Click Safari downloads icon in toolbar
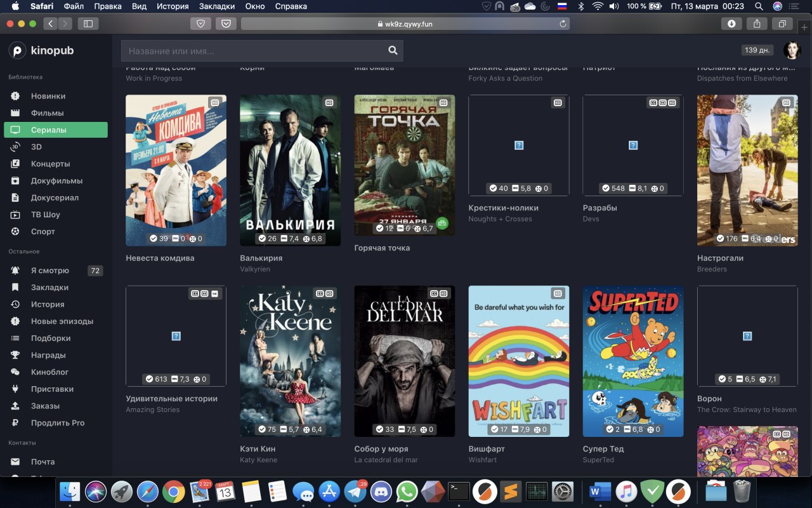 point(731,23)
